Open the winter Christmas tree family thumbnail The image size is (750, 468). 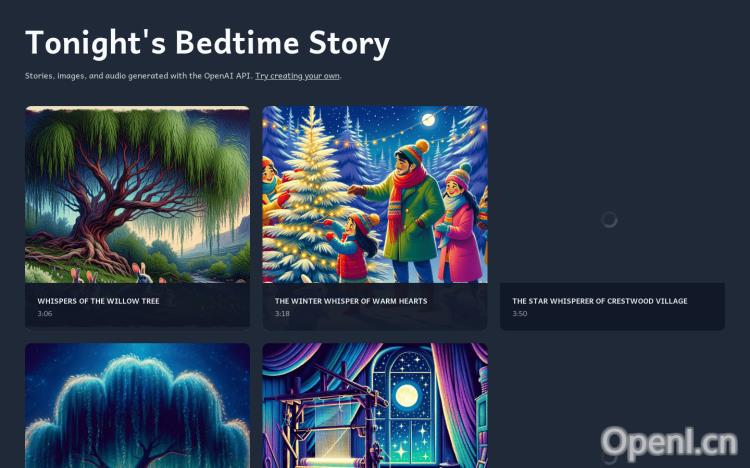point(375,194)
